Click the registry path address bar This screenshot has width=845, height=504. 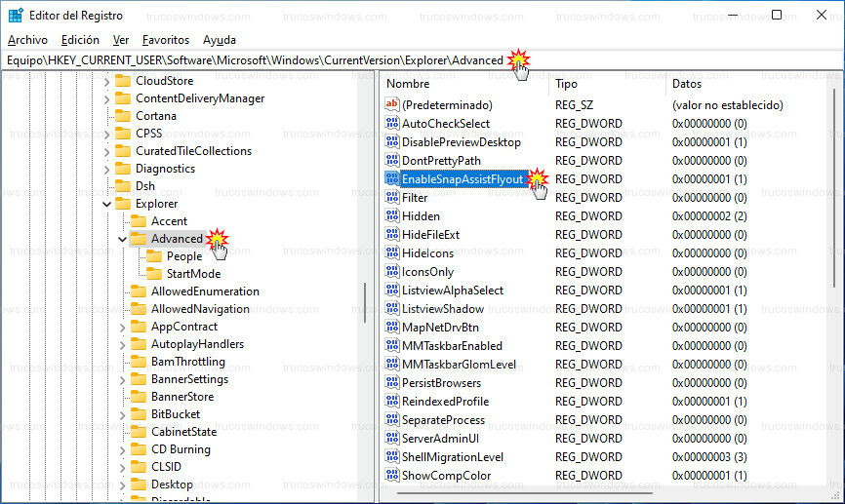254,60
